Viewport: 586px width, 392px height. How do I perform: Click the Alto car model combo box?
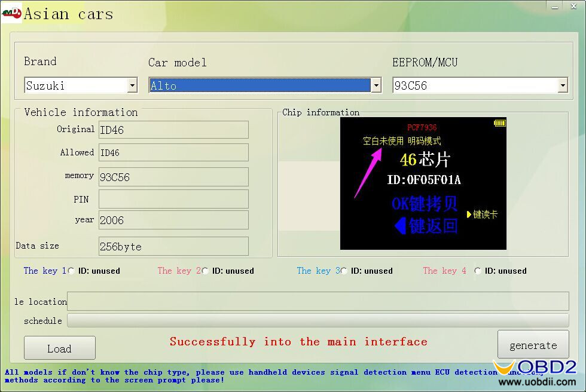[x=265, y=85]
